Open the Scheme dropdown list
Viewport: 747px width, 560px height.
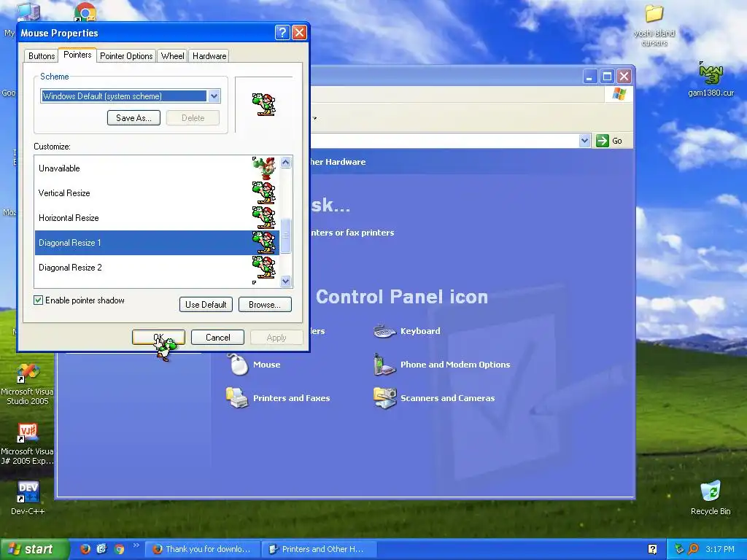(214, 96)
